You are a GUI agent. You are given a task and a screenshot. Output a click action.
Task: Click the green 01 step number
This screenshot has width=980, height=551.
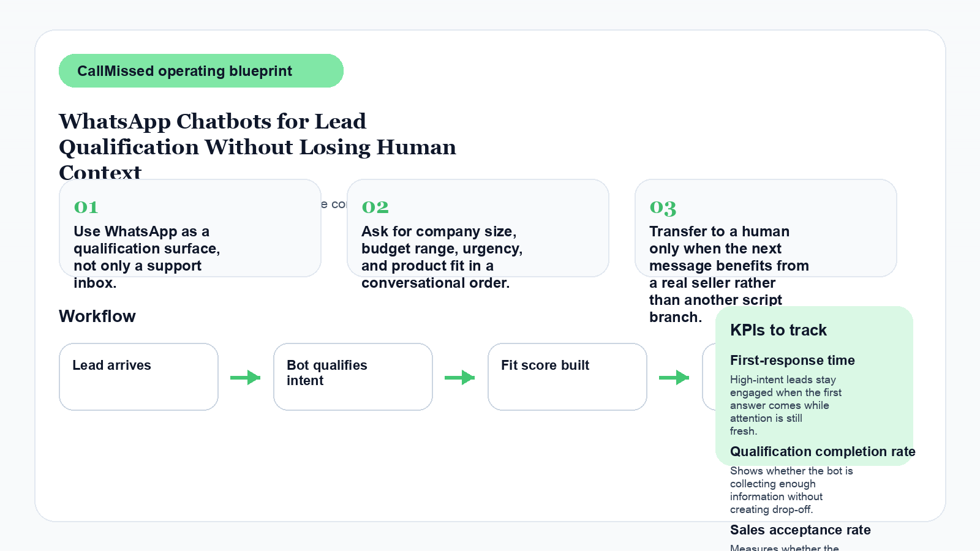click(x=86, y=208)
